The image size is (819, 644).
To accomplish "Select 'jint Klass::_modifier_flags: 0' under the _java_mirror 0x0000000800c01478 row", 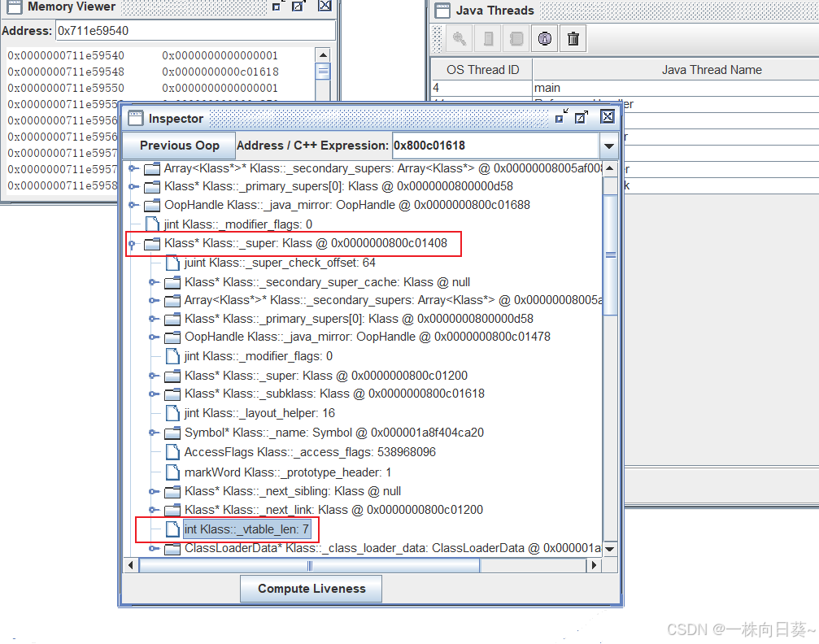I will click(259, 356).
